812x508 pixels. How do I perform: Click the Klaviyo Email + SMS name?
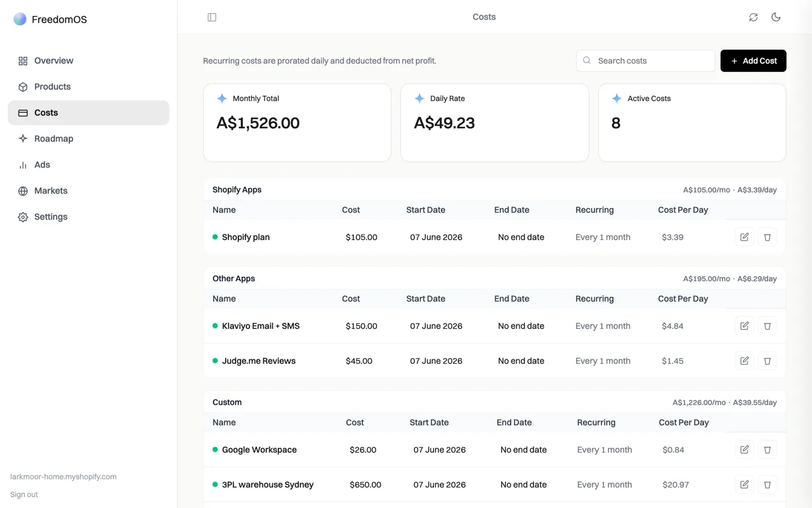click(x=261, y=326)
